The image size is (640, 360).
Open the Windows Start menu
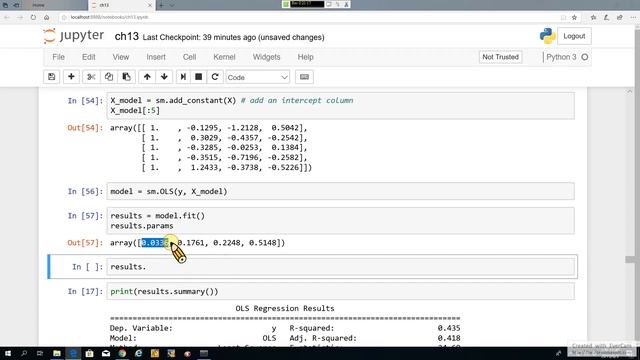pos(8,353)
